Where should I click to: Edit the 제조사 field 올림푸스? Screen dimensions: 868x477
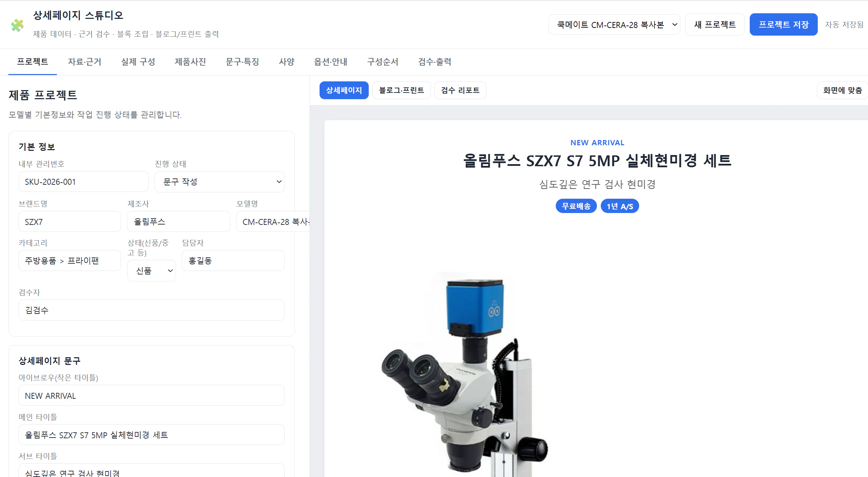click(x=179, y=221)
